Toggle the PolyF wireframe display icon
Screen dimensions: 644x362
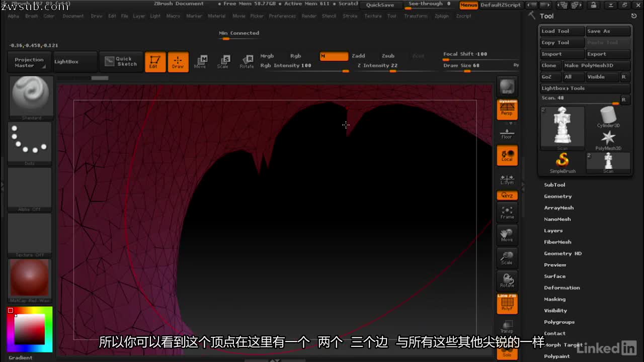(507, 304)
